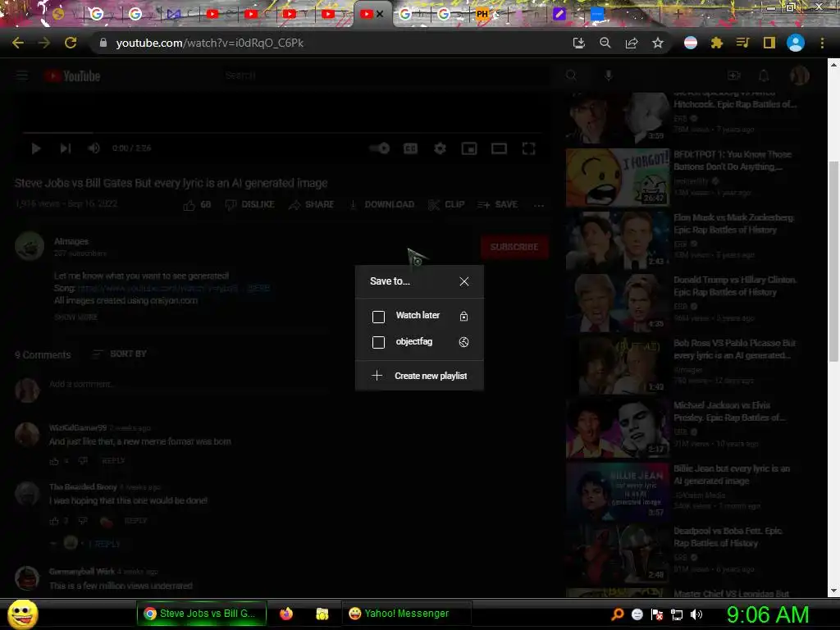Expand description with SHOW MORE
The height and width of the screenshot is (630, 840).
tap(75, 317)
